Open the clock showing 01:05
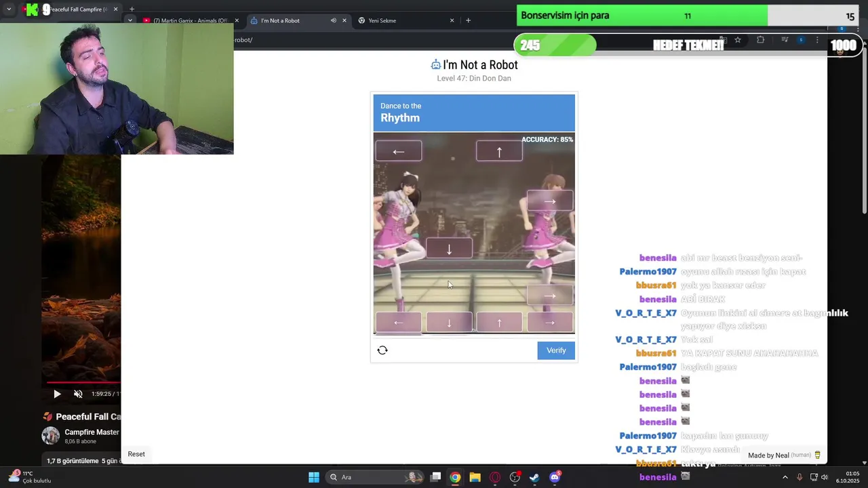This screenshot has height=488, width=868. click(x=848, y=477)
